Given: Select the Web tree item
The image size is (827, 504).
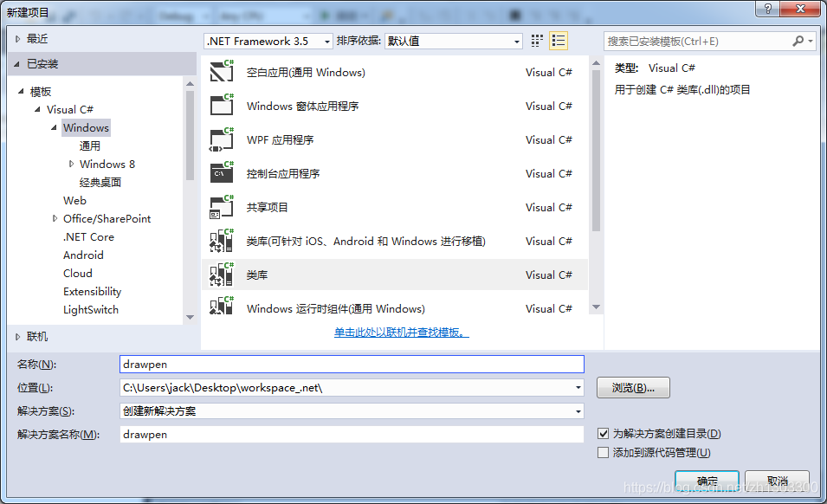Looking at the screenshot, I should [74, 200].
